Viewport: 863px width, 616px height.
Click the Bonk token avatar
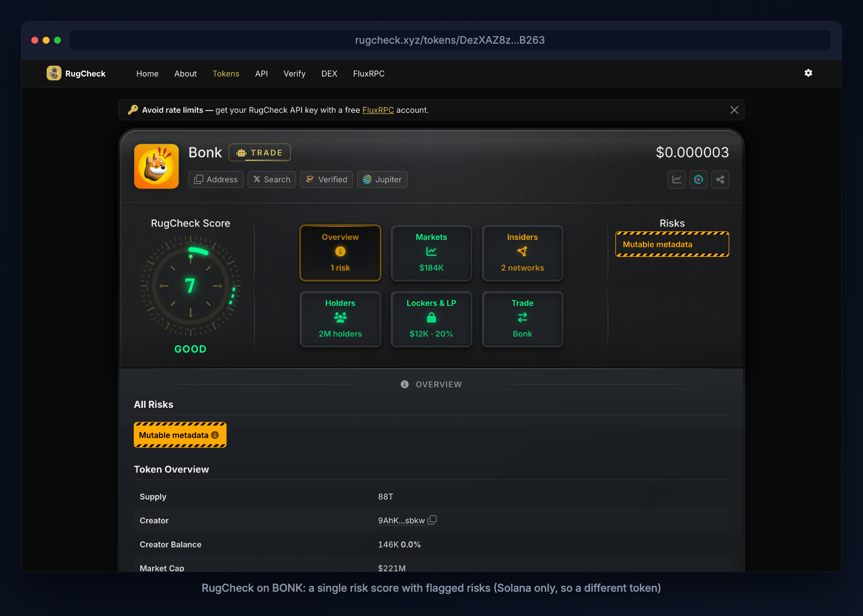pos(156,166)
